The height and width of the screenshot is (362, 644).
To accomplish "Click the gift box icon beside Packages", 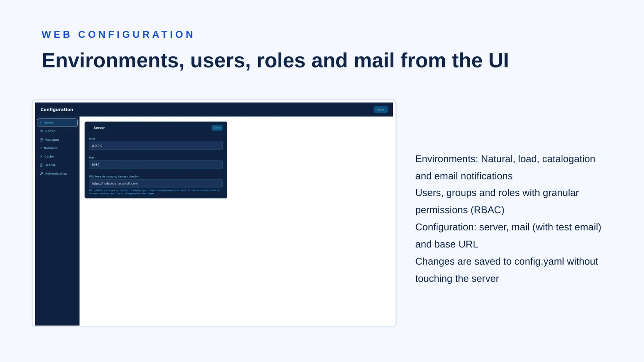I will click(42, 140).
